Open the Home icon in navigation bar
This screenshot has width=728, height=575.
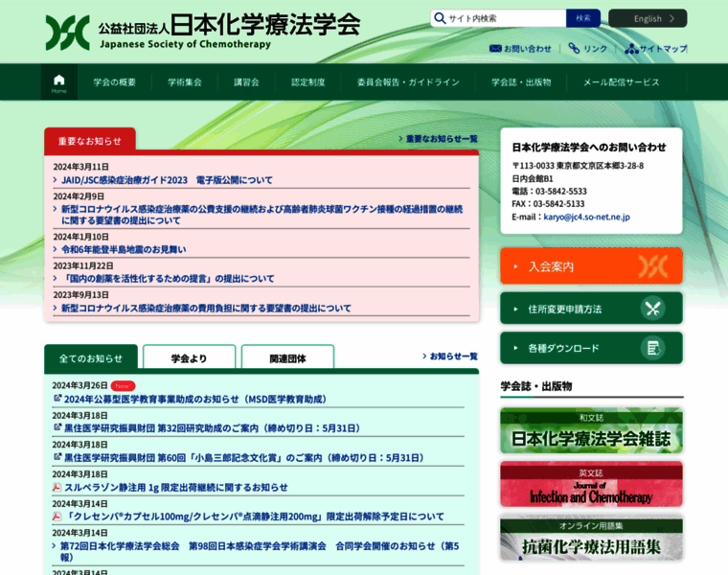tap(59, 82)
